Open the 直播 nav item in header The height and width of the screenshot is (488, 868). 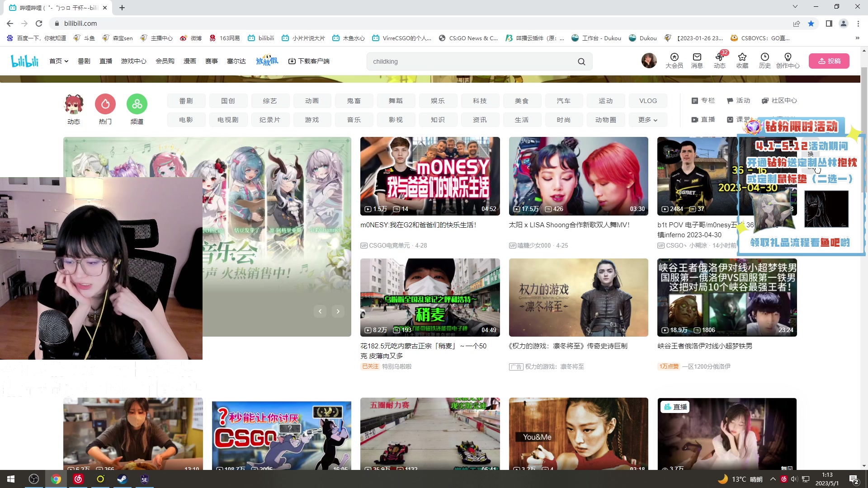(x=106, y=61)
